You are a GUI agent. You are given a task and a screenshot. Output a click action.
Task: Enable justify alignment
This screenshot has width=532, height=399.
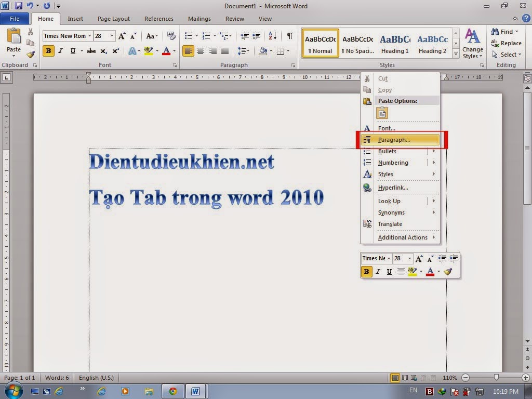224,51
